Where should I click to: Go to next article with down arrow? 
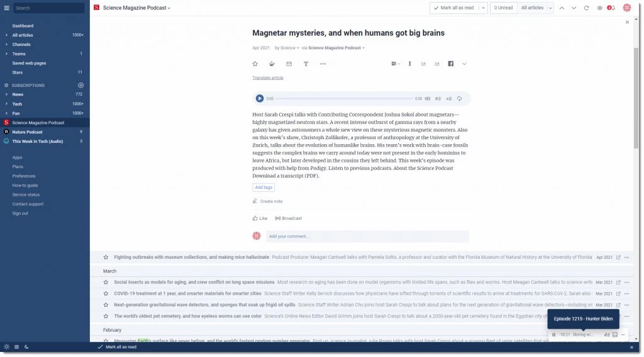click(574, 8)
